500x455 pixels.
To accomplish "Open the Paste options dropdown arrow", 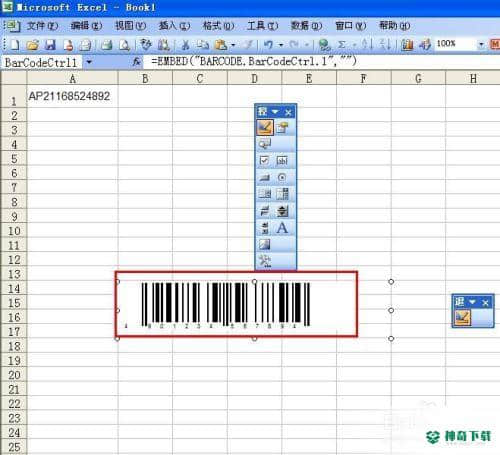I will coord(233,45).
